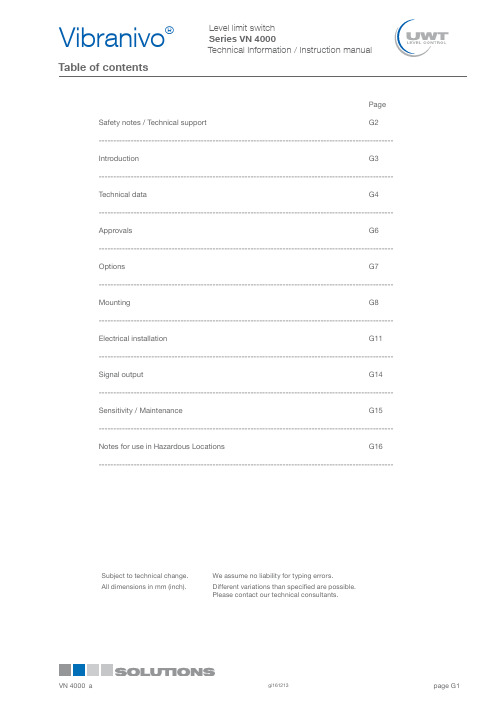Open Electrical installation entry

(x=133, y=338)
